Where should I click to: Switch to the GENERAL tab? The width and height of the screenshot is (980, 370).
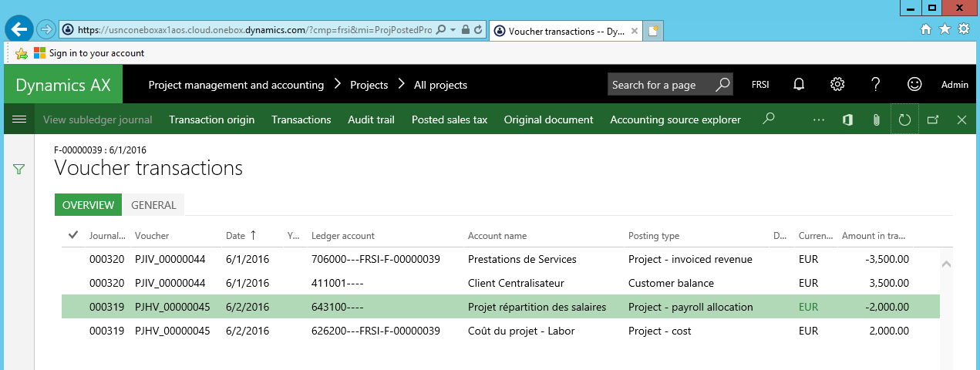pos(153,205)
